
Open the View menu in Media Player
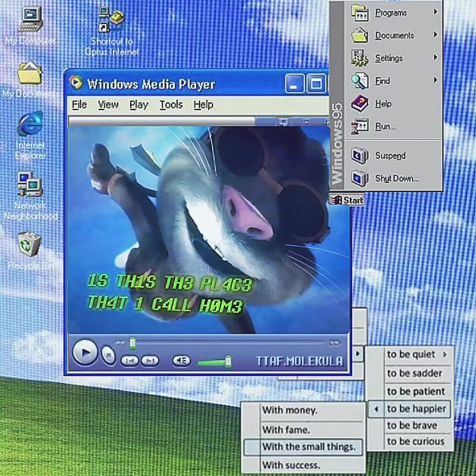[x=108, y=105]
